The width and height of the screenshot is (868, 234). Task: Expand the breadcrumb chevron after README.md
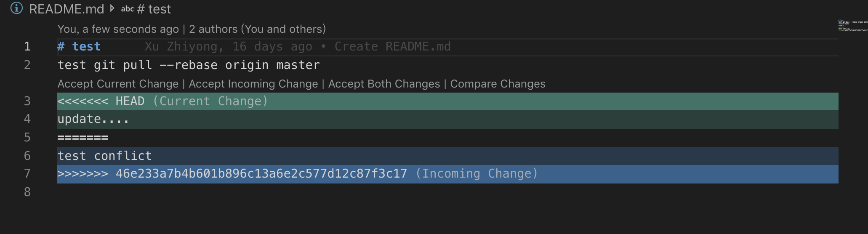click(x=112, y=8)
